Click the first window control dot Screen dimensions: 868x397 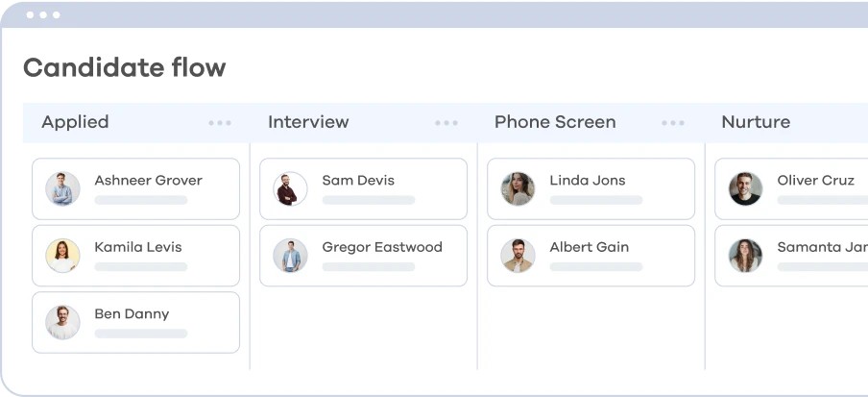(30, 15)
